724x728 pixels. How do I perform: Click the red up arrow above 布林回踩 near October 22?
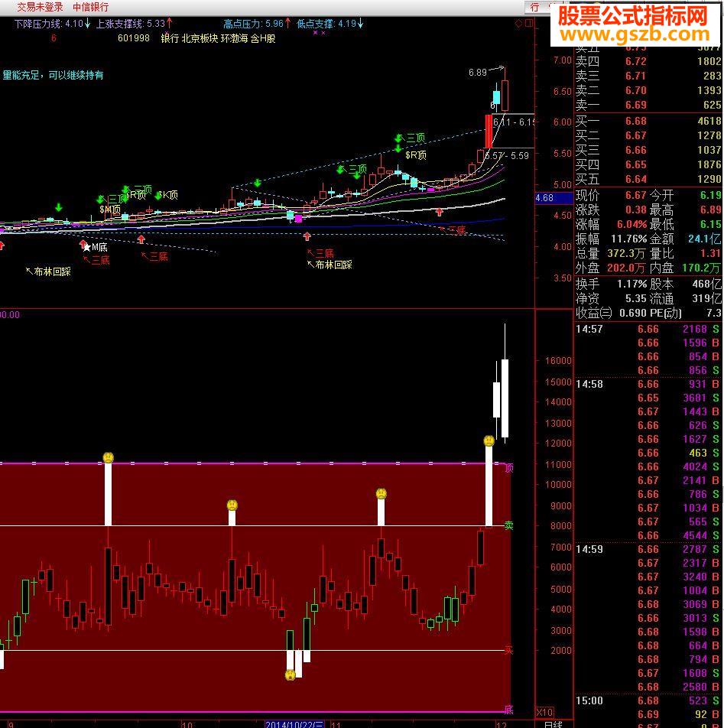(x=307, y=237)
